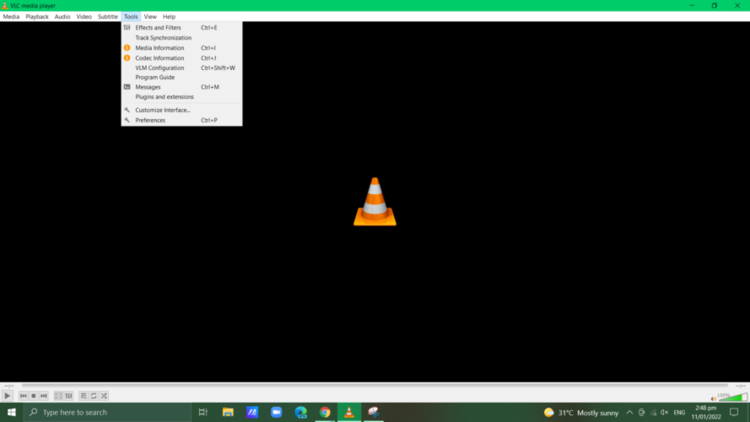Click the taskbar search box
Image resolution: width=750 pixels, height=422 pixels.
coord(107,412)
